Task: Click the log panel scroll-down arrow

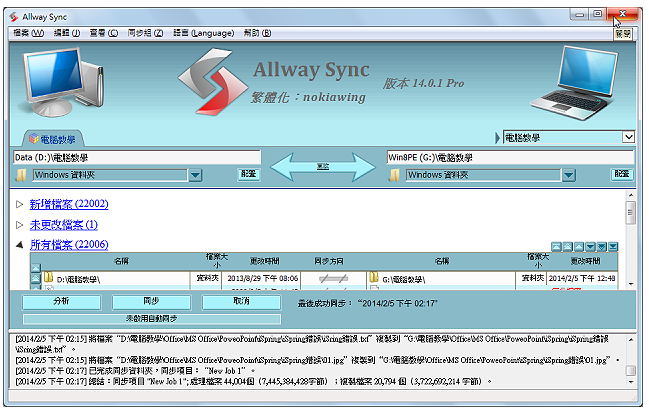Action: (x=631, y=382)
